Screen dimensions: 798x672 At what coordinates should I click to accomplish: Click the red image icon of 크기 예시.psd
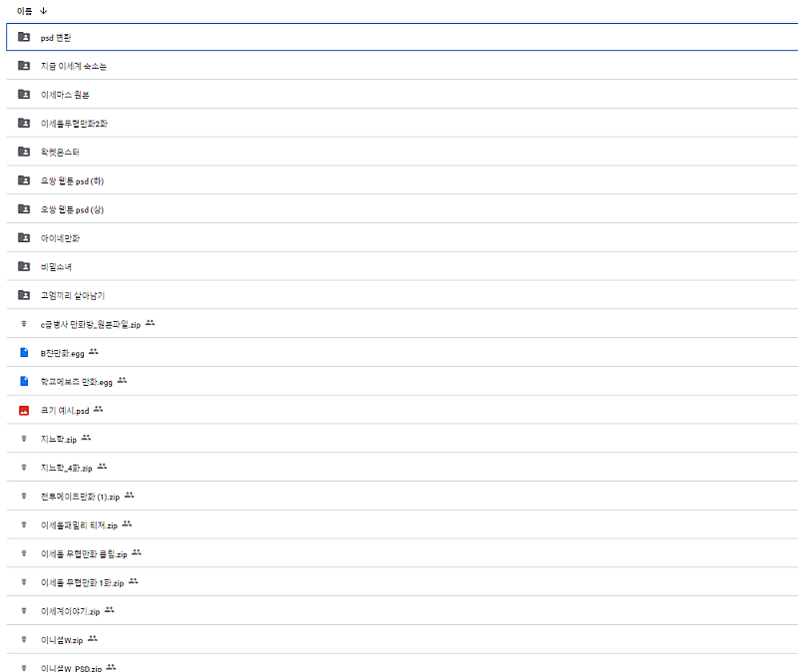click(24, 410)
